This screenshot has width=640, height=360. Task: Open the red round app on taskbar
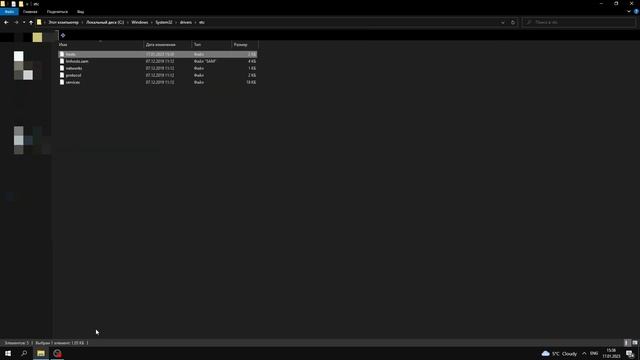coord(57,353)
